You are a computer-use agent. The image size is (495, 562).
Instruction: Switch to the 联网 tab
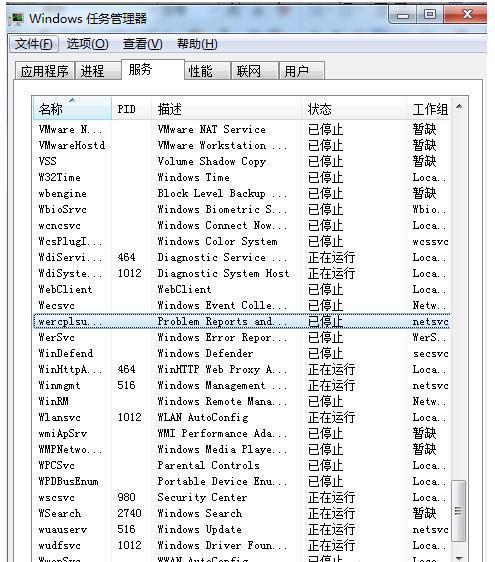click(x=255, y=71)
